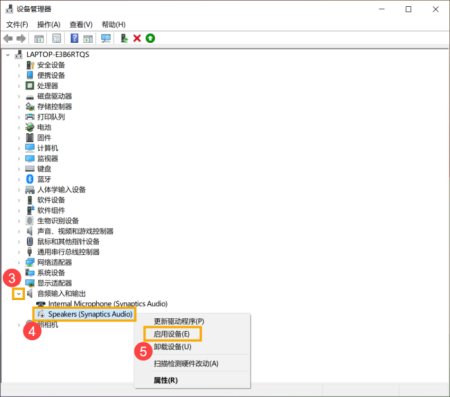The image size is (450, 397).
Task: Open the 帮助(H) menu
Action: (x=114, y=24)
